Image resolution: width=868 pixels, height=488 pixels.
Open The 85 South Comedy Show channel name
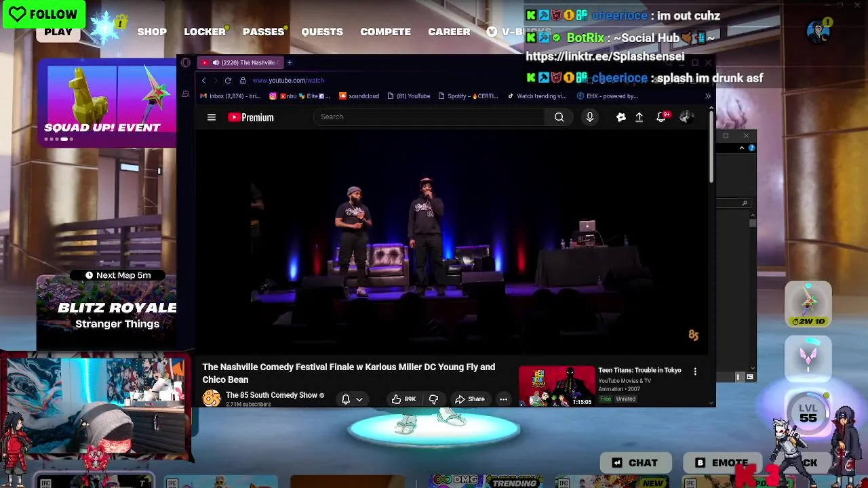coord(271,395)
